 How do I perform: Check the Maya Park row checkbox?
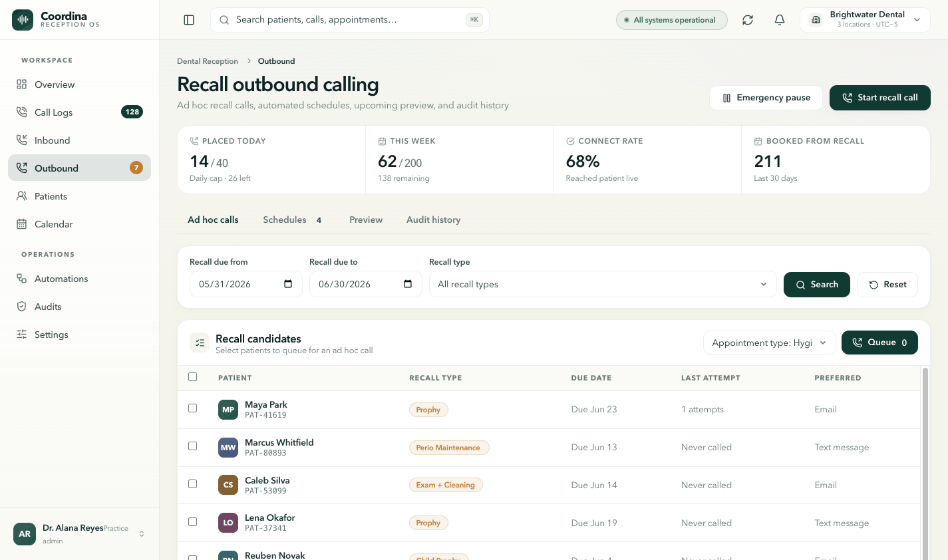click(193, 408)
